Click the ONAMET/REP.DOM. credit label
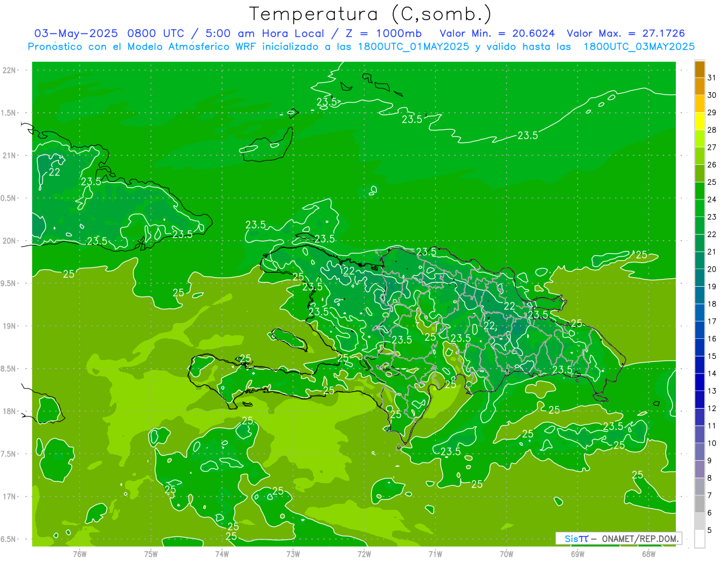Image resolution: width=728 pixels, height=562 pixels. pyautogui.click(x=639, y=538)
